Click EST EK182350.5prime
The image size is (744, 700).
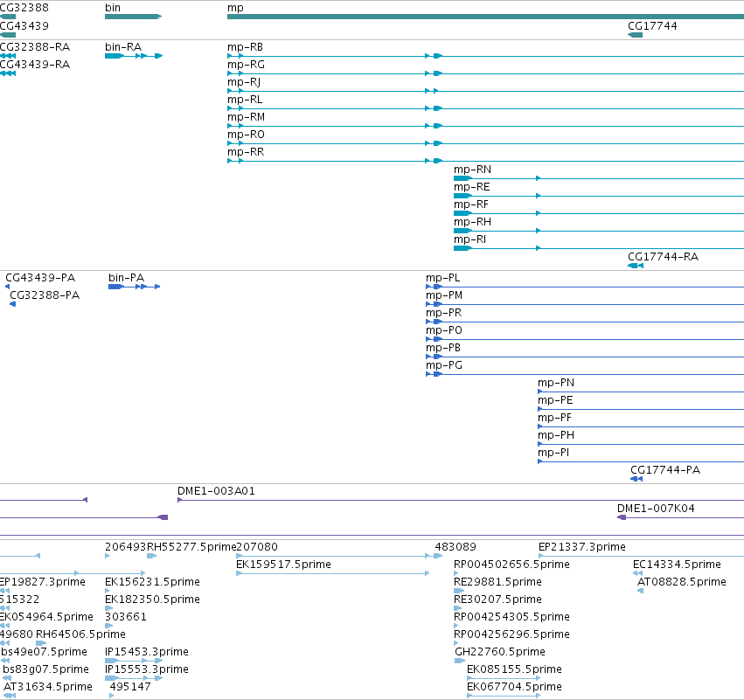152,600
